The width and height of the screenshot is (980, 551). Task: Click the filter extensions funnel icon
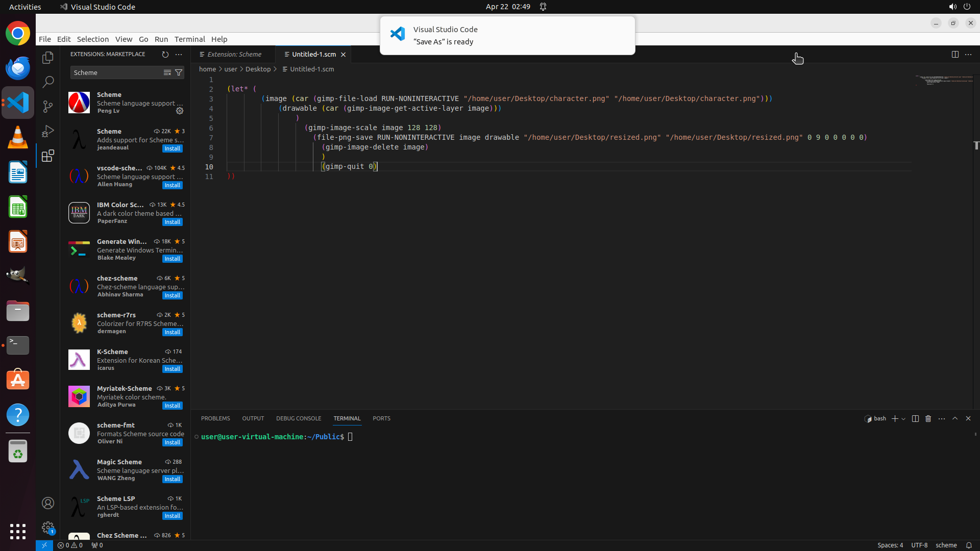(179, 72)
